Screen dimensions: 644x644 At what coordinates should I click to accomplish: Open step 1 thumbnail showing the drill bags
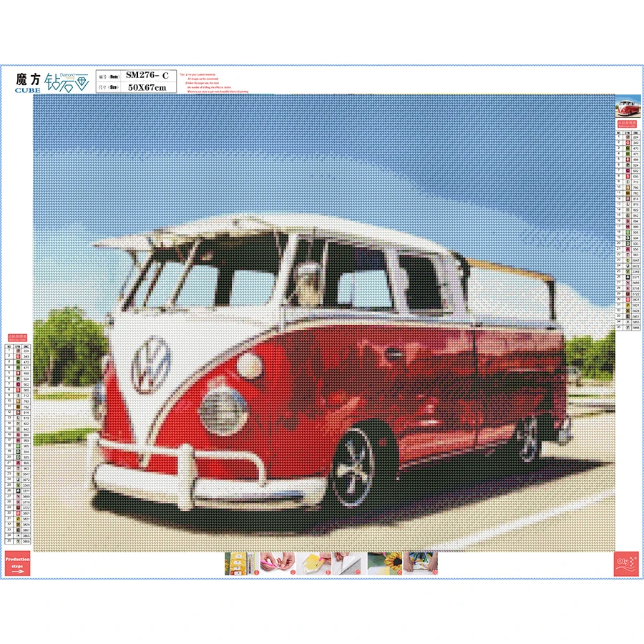click(x=242, y=563)
